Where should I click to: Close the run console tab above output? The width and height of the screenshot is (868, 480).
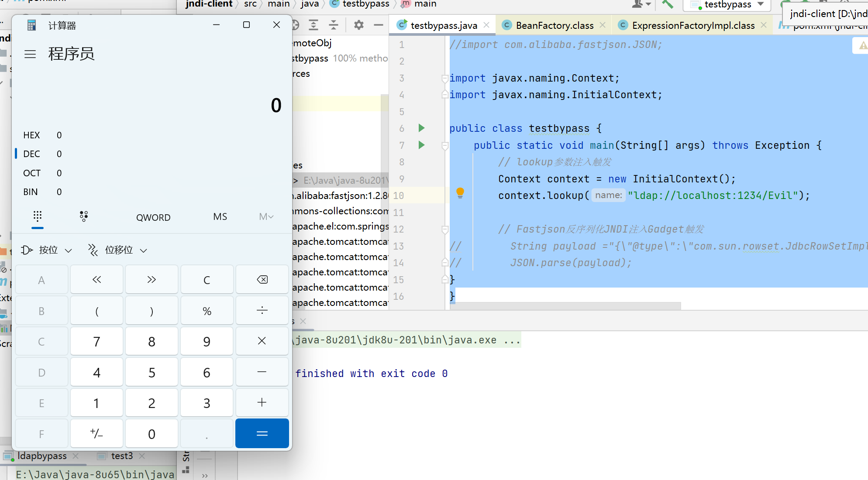point(303,321)
